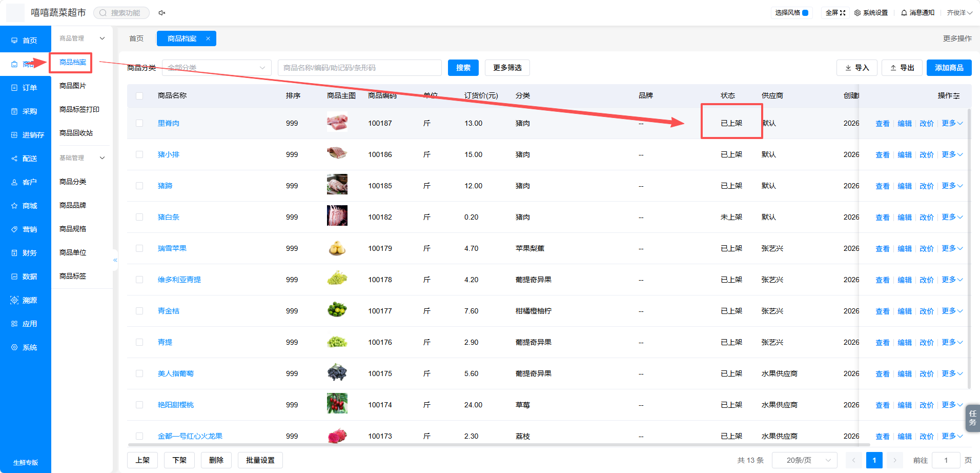
Task: Click the sound mute icon in header
Action: coord(162,13)
